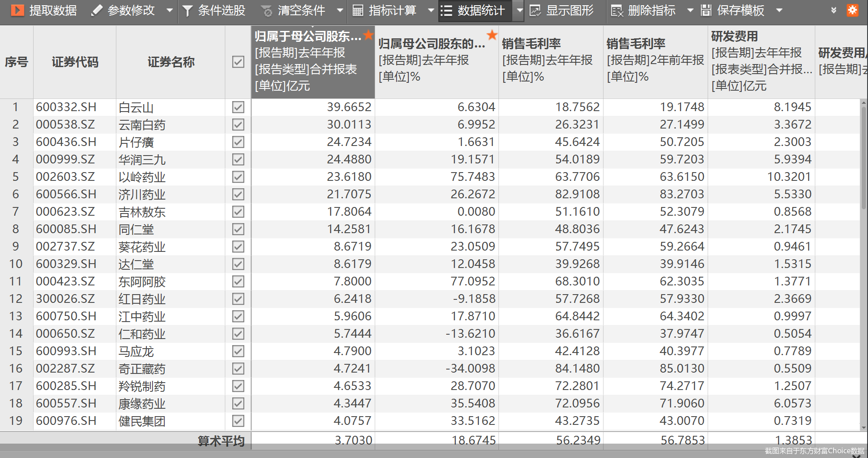The width and height of the screenshot is (868, 458).
Task: Select stock code 600085.SH cell
Action: tap(75, 229)
